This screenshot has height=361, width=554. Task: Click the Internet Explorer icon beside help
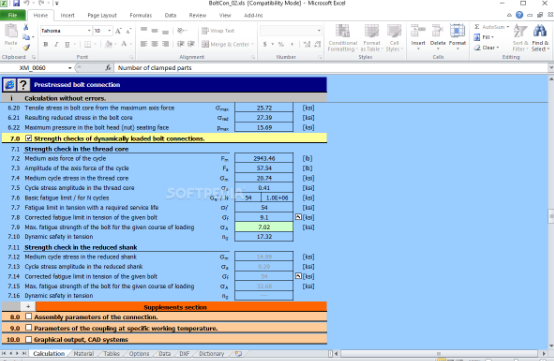point(10,85)
